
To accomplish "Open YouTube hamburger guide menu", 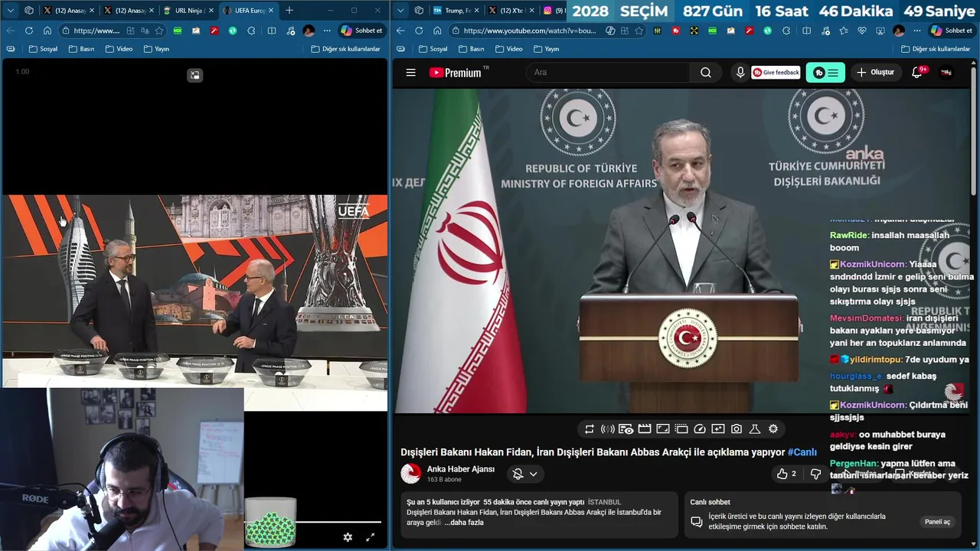I will pos(411,73).
